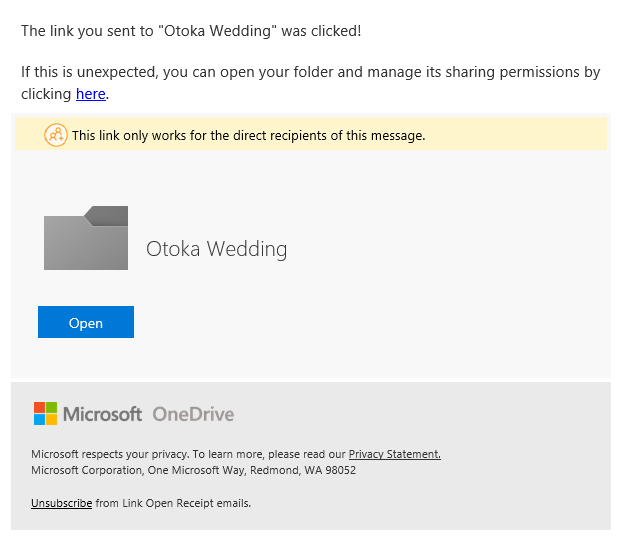Click the 'here' sharing permissions link
The width and height of the screenshot is (620, 542).
click(91, 94)
